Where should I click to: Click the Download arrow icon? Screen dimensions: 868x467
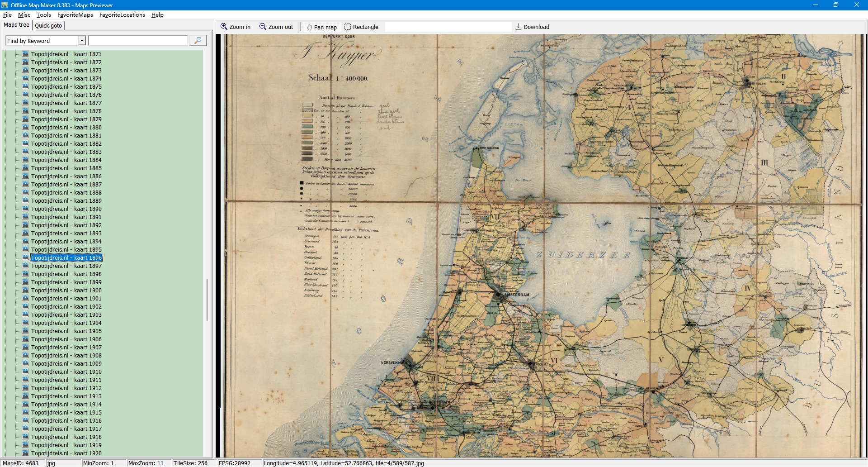(519, 27)
